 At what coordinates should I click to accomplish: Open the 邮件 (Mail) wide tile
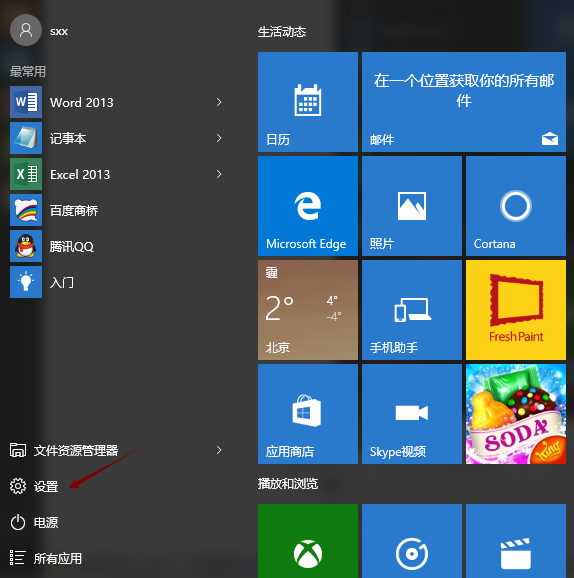[464, 102]
